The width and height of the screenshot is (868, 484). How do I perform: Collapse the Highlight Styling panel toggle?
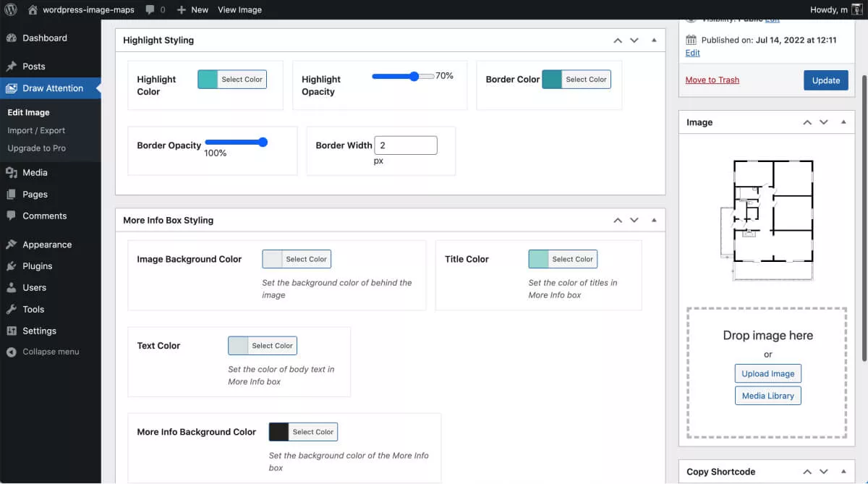point(654,40)
